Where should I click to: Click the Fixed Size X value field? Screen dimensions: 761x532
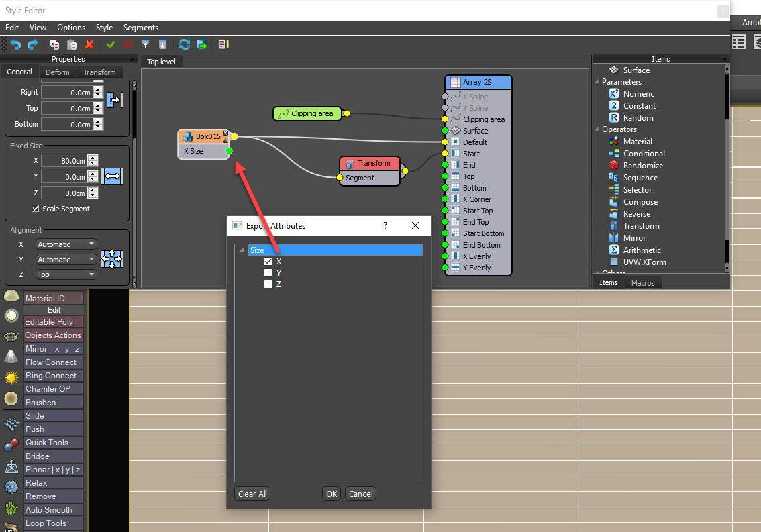tap(64, 161)
